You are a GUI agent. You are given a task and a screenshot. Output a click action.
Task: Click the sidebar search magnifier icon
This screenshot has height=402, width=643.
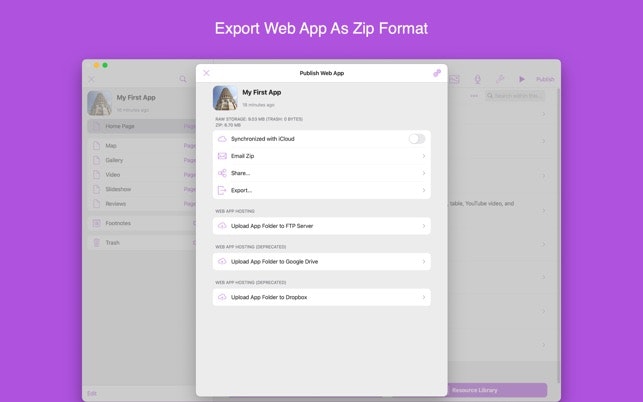[x=183, y=79]
